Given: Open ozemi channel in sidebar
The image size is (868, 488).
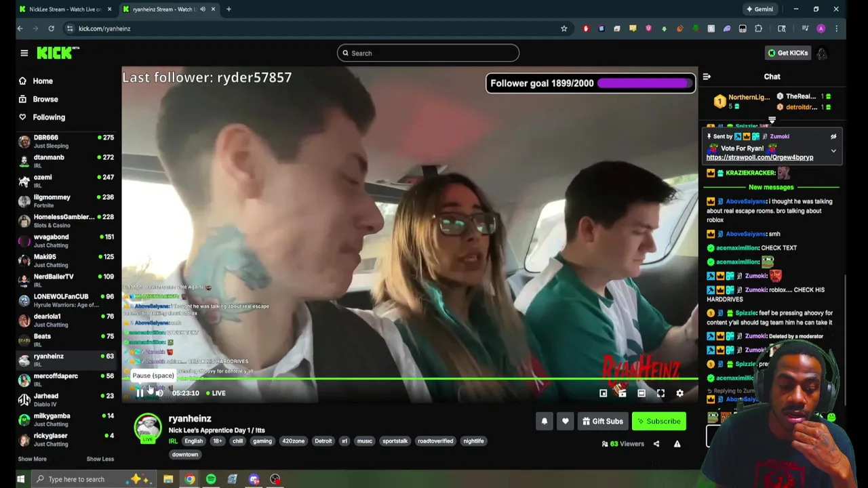Looking at the screenshot, I should (x=66, y=181).
